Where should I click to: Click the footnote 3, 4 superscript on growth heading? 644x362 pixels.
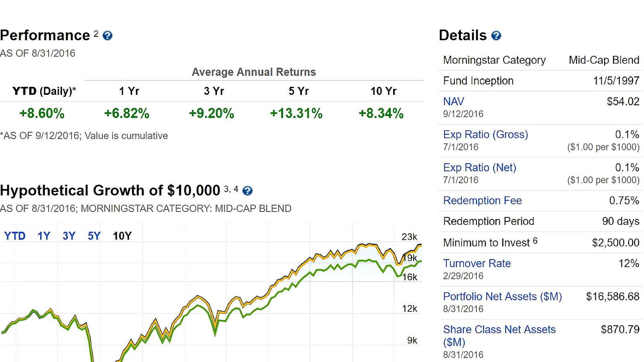(x=231, y=189)
